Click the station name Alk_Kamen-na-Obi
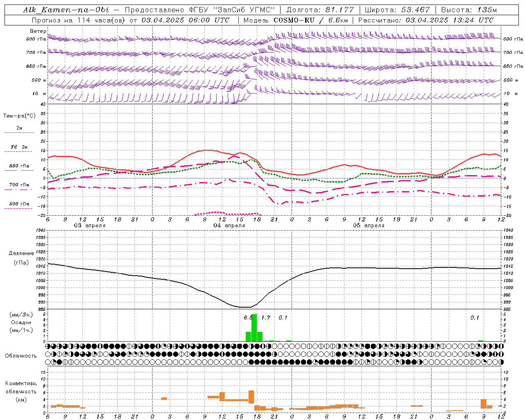 point(66,10)
